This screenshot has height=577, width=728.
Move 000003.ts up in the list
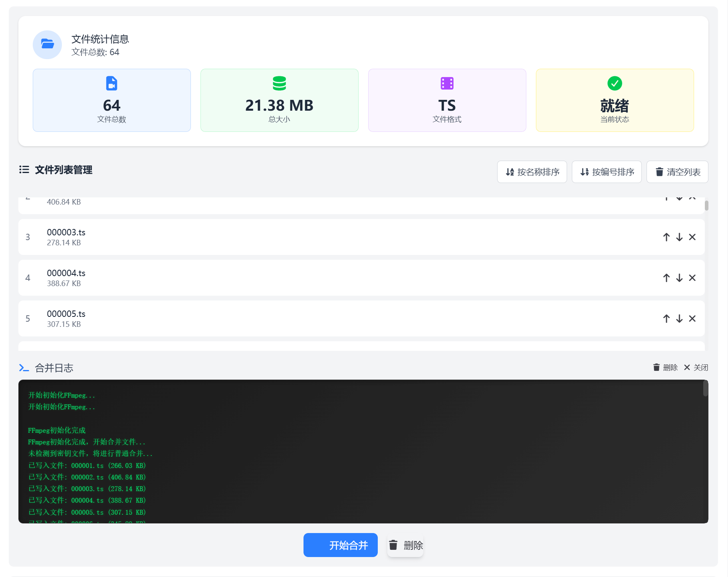point(666,237)
